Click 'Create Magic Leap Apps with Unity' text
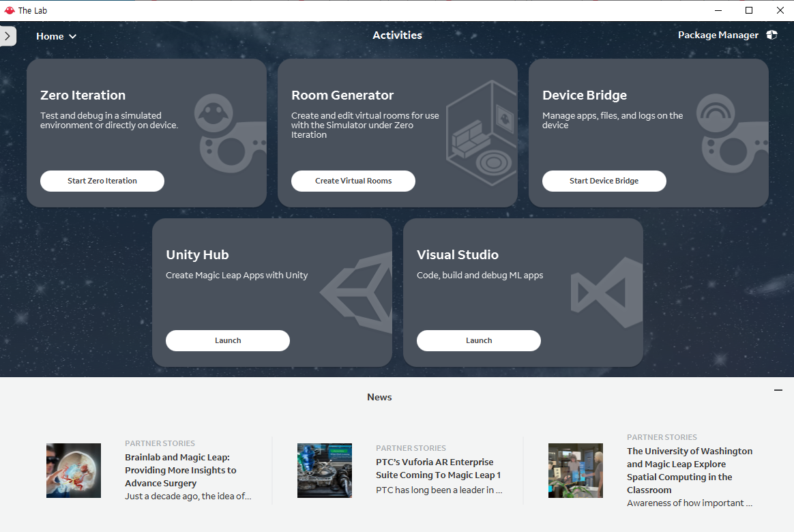 237,276
